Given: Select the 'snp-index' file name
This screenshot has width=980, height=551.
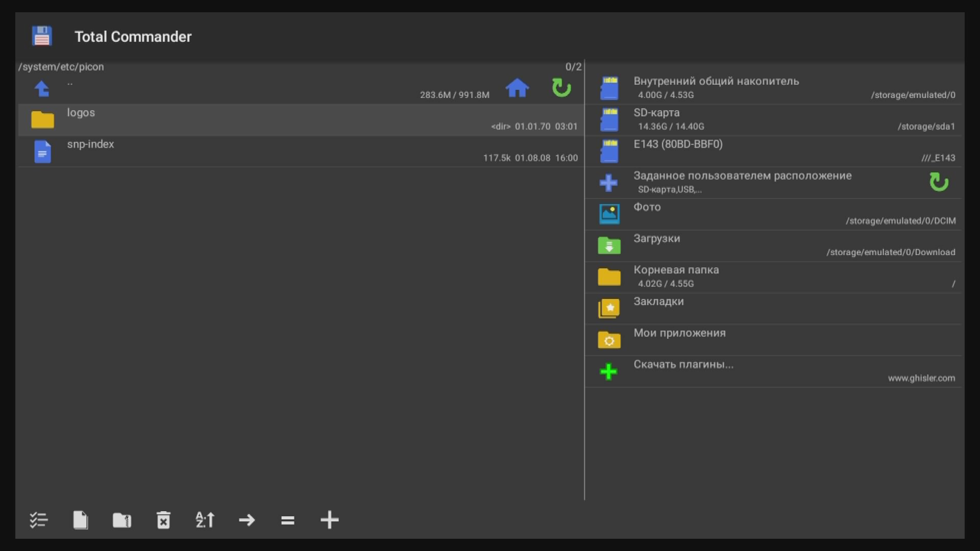Looking at the screenshot, I should (91, 144).
